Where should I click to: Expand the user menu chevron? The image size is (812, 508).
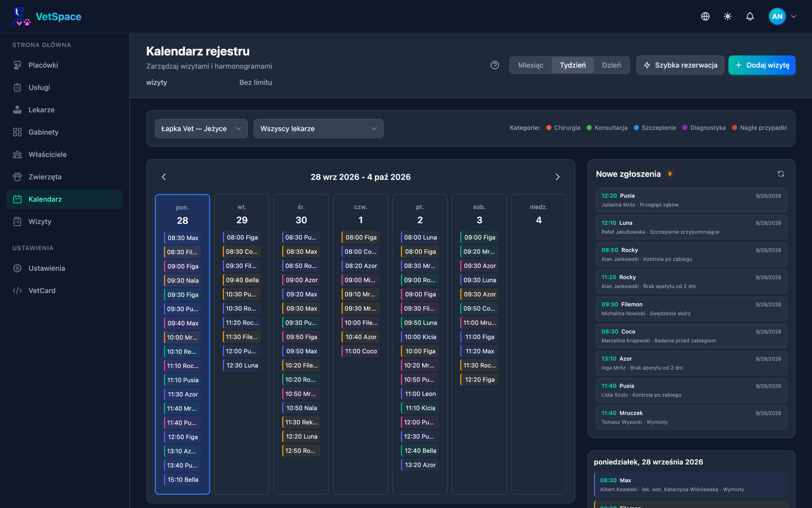point(794,16)
